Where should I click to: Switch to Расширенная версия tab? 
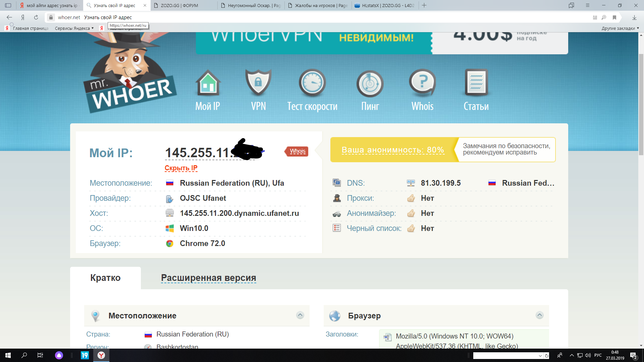coord(208,278)
